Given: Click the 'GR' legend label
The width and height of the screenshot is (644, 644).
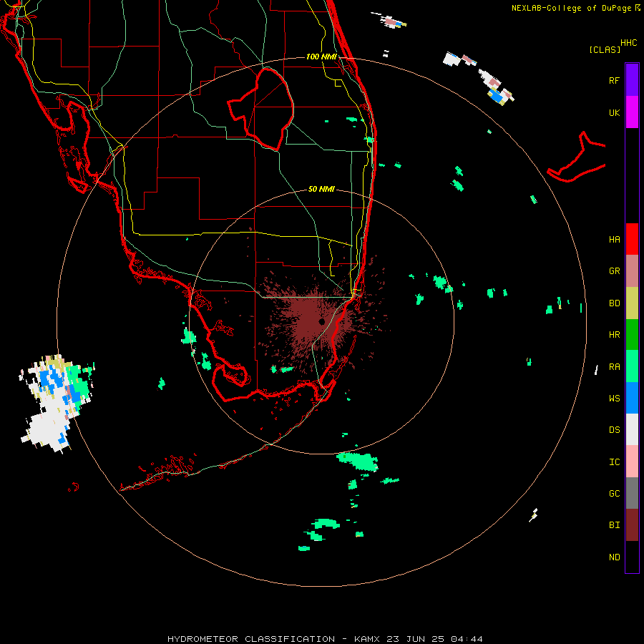Looking at the screenshot, I should pyautogui.click(x=614, y=271).
